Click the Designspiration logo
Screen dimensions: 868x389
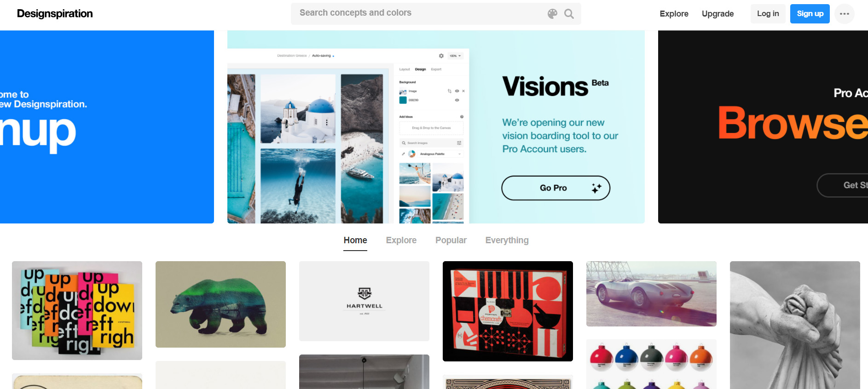pos(55,14)
